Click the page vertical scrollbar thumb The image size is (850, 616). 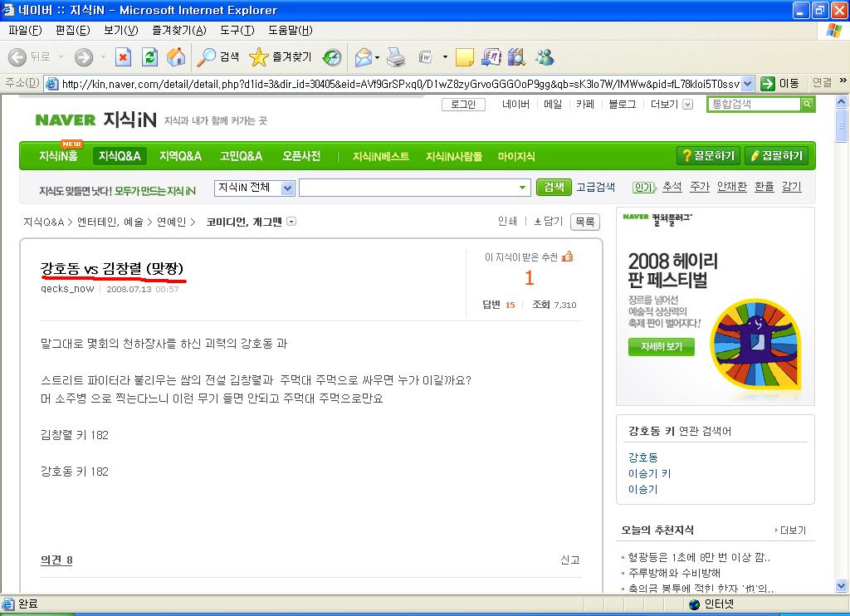(842, 126)
